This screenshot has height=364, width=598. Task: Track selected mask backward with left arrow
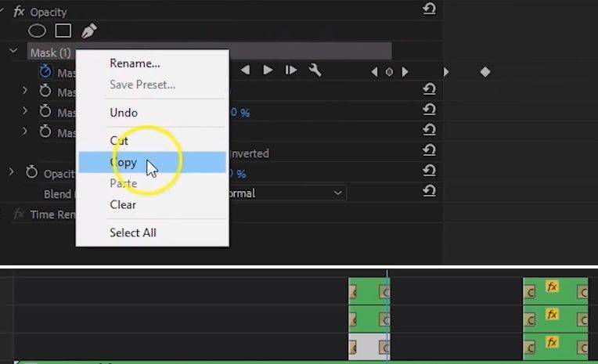(245, 70)
